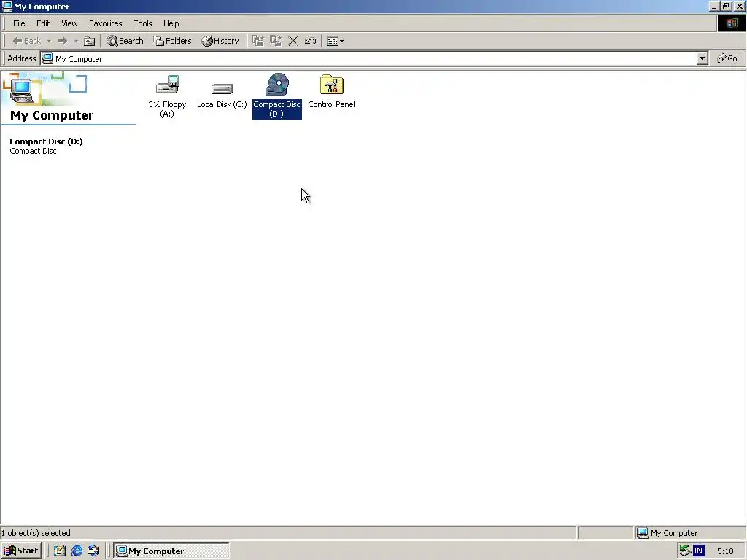Open the View menu

(x=69, y=23)
